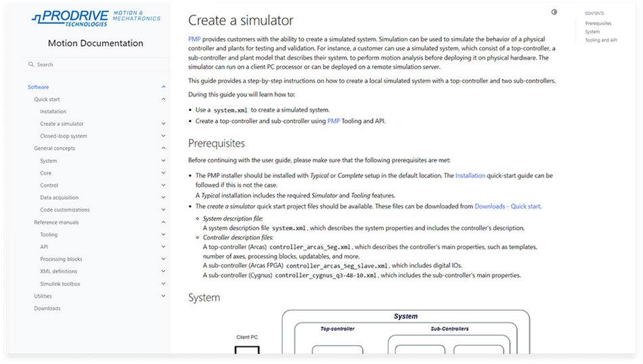643x364 pixels.
Task: Jump to Prerequisites in contents
Action: (598, 23)
